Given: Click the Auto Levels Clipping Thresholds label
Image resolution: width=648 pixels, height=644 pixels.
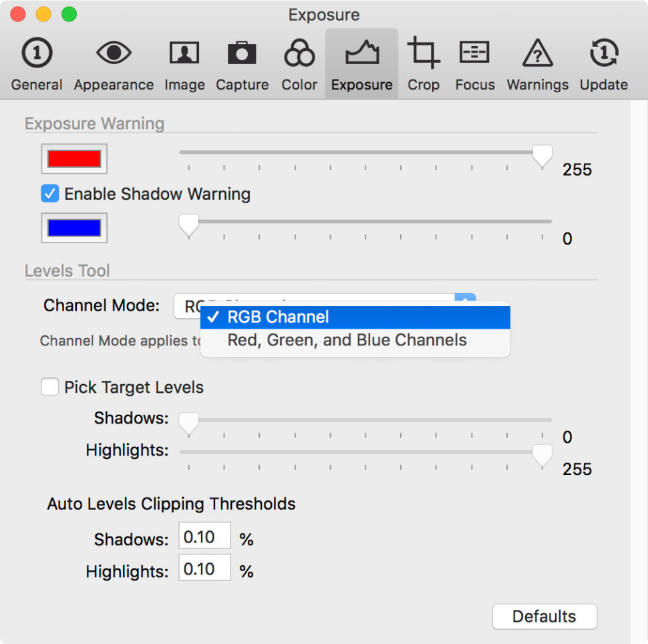Looking at the screenshot, I should coord(170,504).
